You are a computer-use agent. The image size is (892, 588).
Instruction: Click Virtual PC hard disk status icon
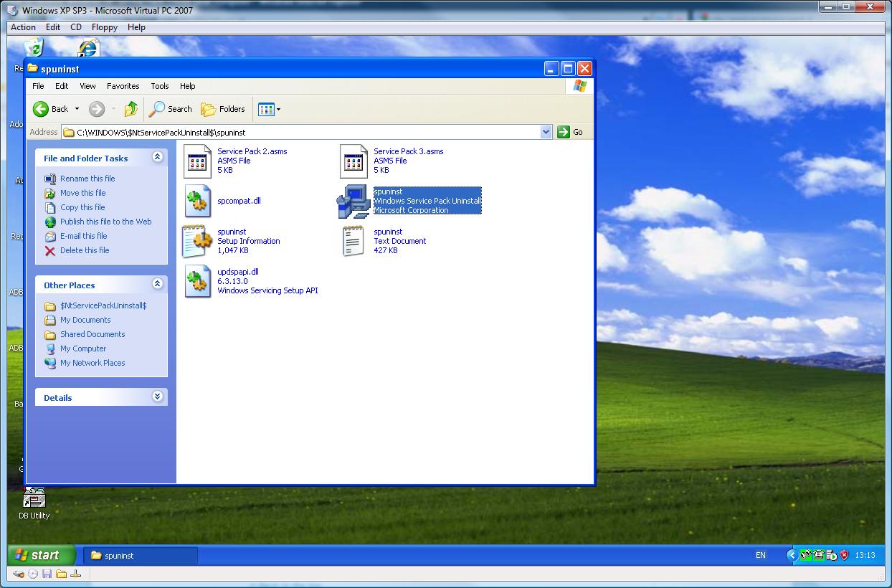coord(19,574)
